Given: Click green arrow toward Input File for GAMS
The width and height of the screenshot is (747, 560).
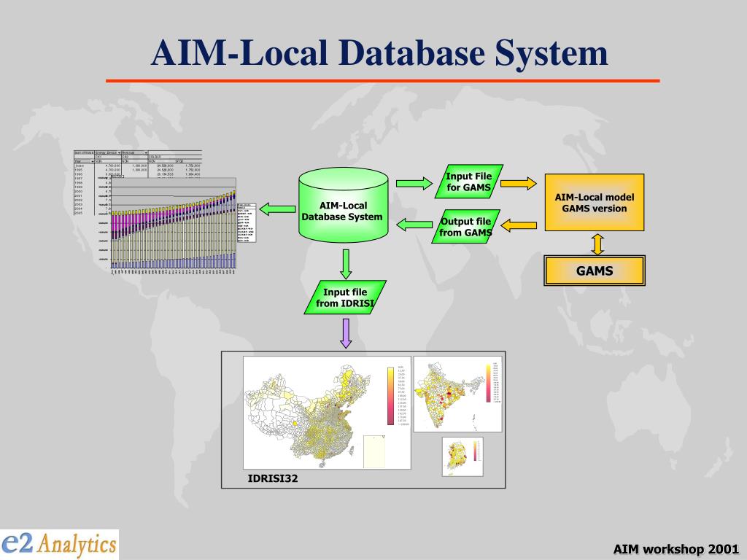Looking at the screenshot, I should (x=414, y=183).
